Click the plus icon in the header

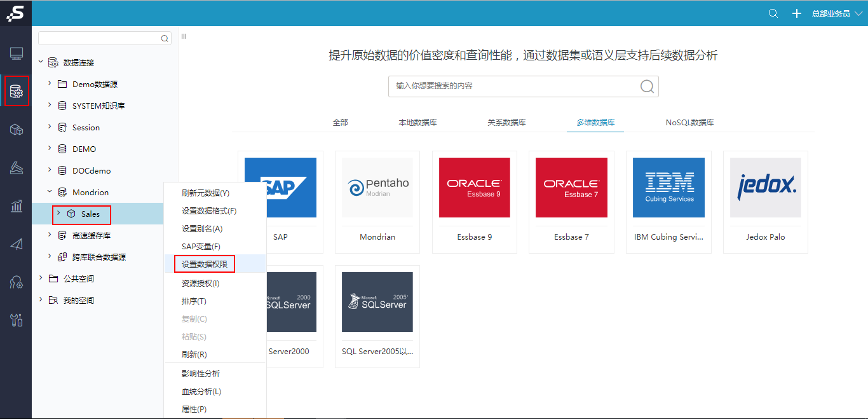(797, 13)
